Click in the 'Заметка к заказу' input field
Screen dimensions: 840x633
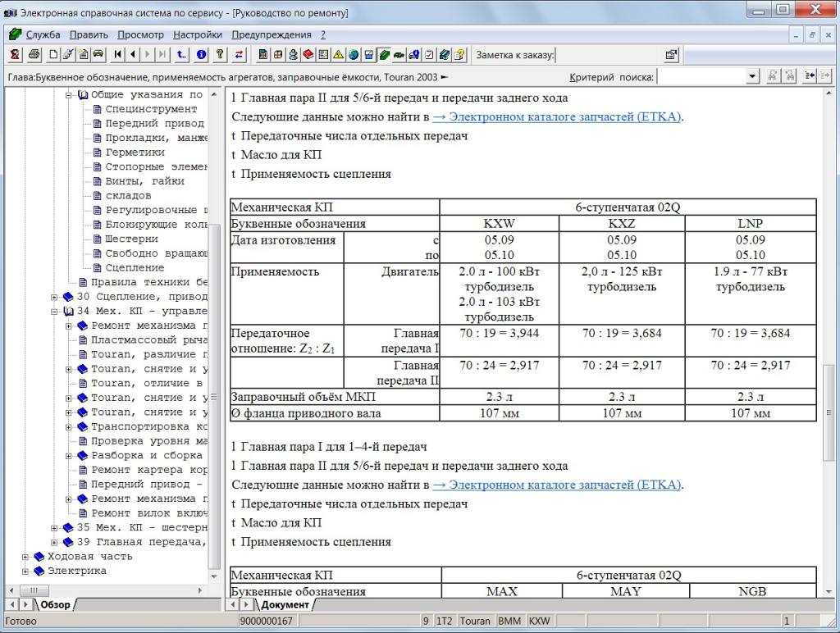(x=608, y=55)
